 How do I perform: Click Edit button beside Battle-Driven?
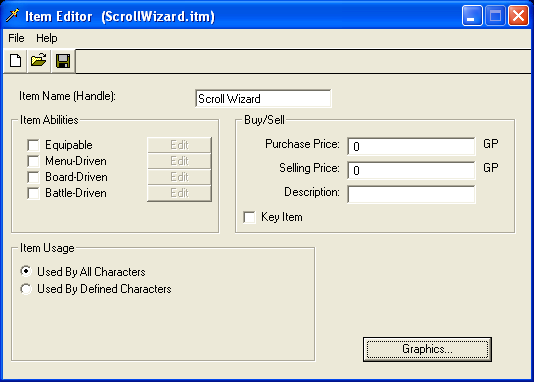[x=179, y=193]
